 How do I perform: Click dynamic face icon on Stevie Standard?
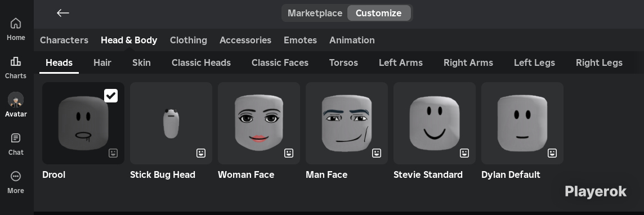(464, 153)
